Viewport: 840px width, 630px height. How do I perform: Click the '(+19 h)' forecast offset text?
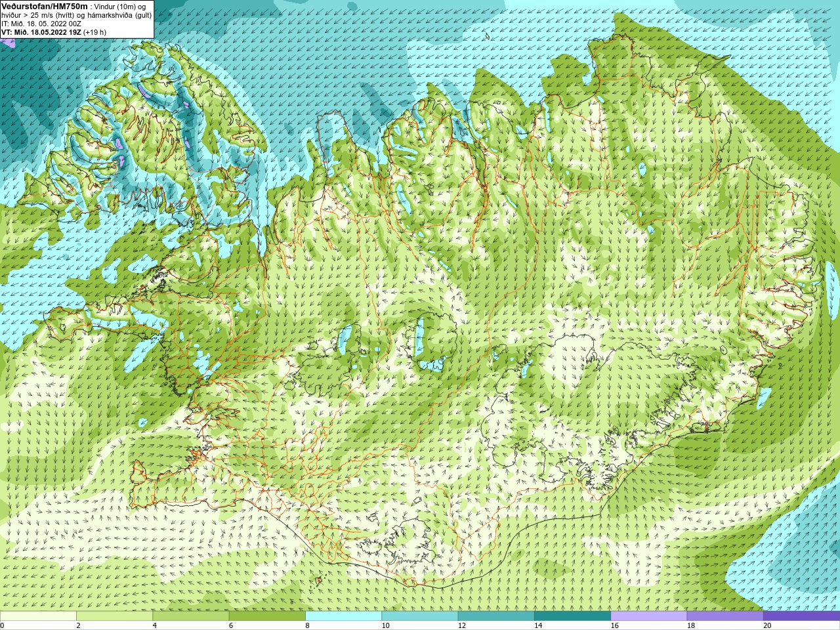point(95,32)
